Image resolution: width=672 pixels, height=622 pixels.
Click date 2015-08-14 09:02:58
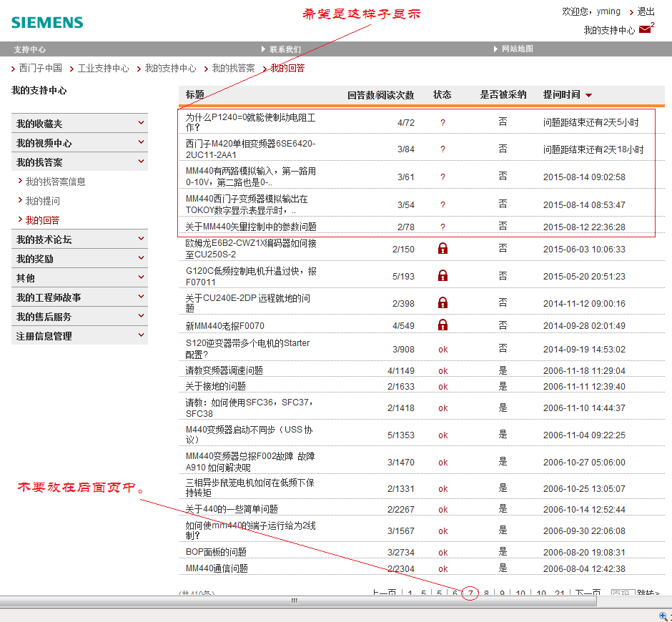pos(584,177)
